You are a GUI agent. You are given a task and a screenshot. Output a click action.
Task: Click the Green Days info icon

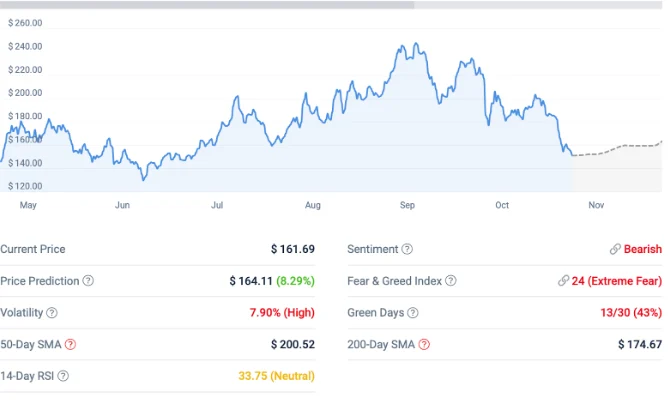point(412,313)
